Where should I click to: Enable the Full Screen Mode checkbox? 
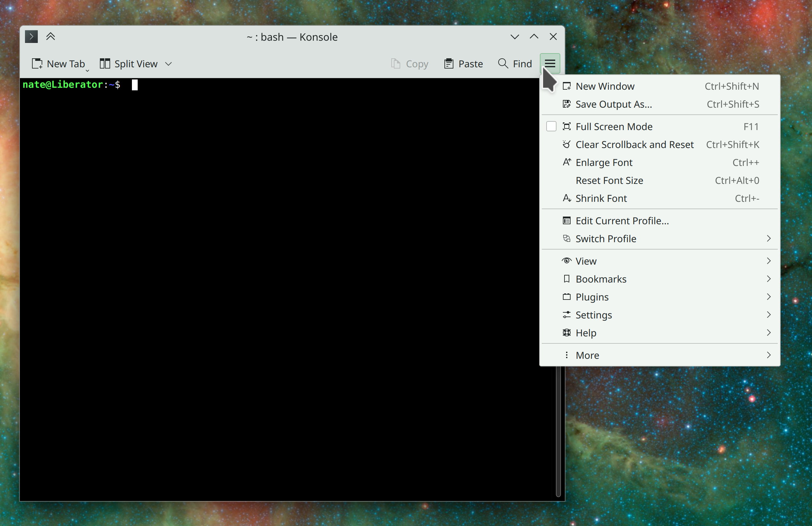coord(551,127)
